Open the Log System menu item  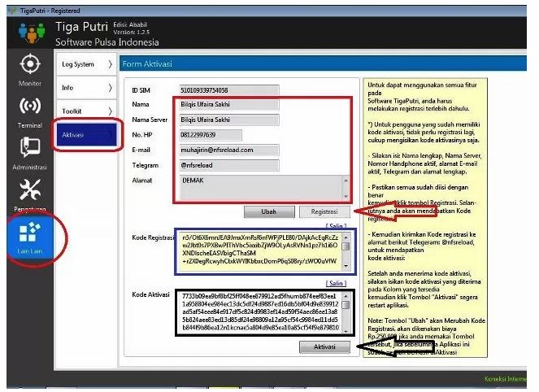[x=87, y=64]
